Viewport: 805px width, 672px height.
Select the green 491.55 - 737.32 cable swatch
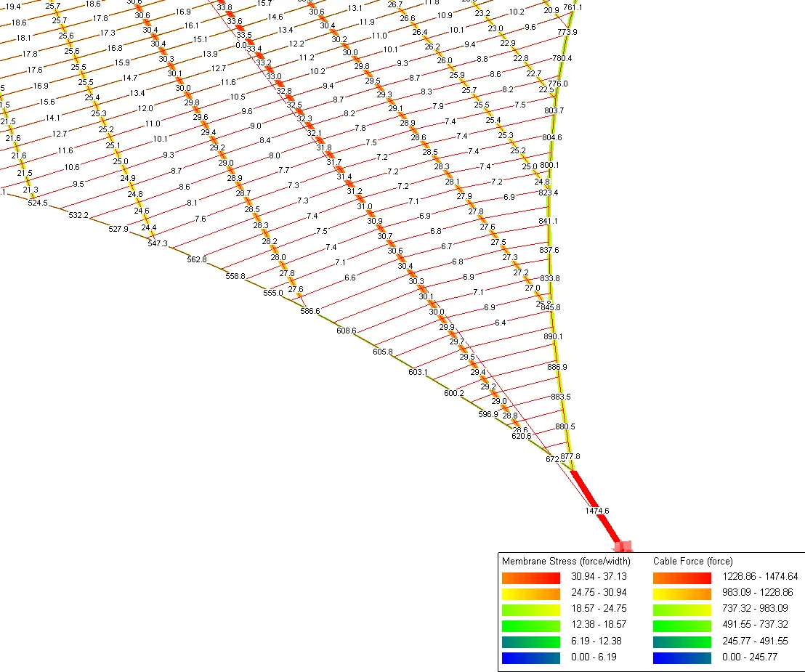(x=682, y=626)
